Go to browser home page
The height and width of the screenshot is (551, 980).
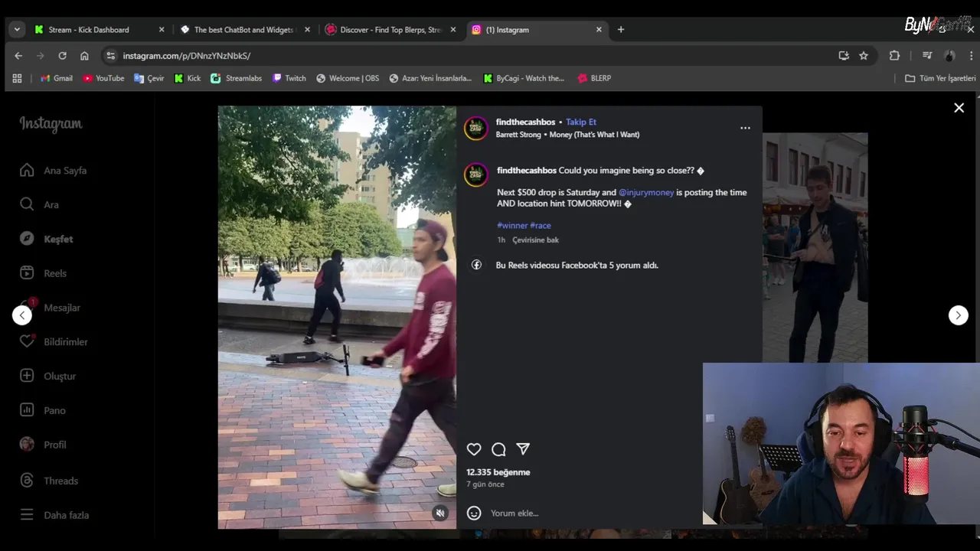(84, 56)
